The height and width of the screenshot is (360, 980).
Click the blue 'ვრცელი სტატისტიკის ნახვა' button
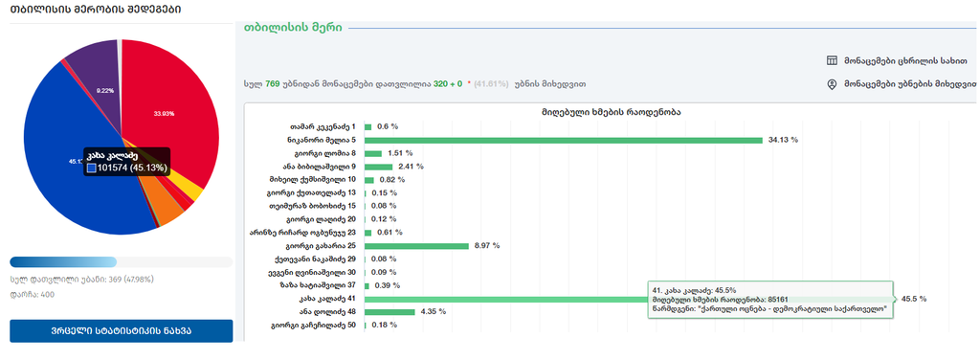coord(122,330)
